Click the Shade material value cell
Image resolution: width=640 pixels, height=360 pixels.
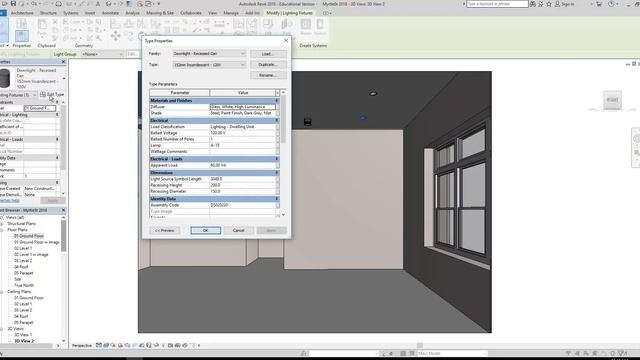point(242,113)
